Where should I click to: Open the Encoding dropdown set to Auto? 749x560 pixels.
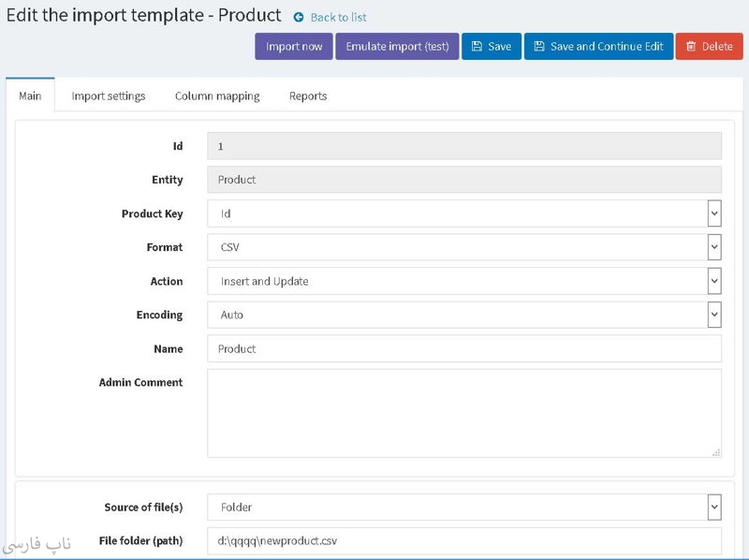[x=464, y=315]
